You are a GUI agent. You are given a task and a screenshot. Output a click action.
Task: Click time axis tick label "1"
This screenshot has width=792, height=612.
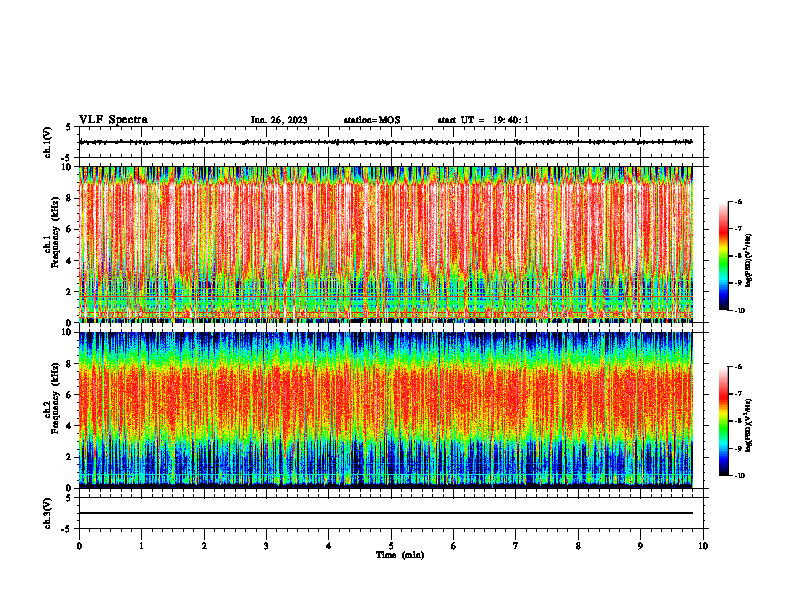141,546
